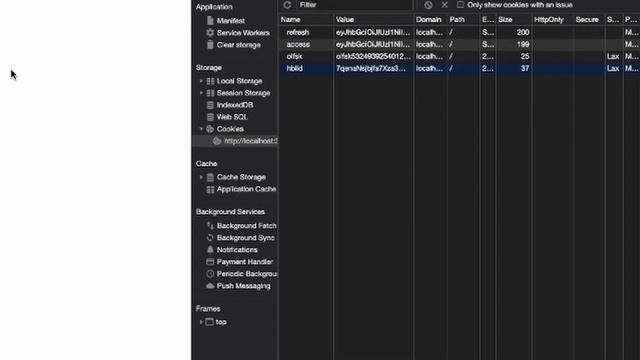The width and height of the screenshot is (640, 360).
Task: Click the Clear storage trash icon
Action: 210,45
